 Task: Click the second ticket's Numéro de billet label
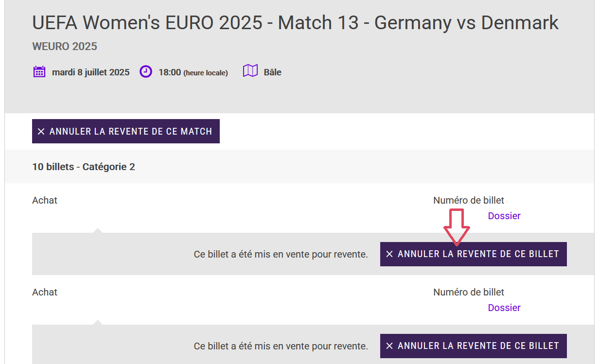[x=469, y=292]
